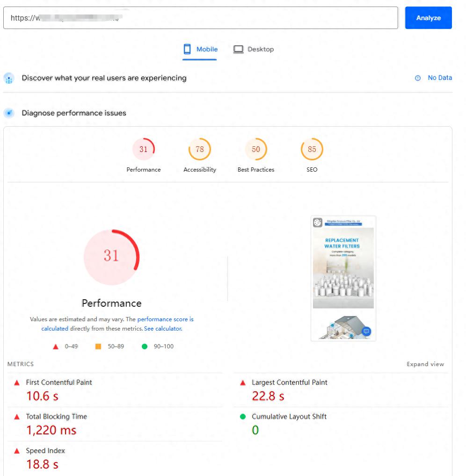Viewport: 466px width, 476px height.
Task: Click the diagnose performance issues icon
Action: pos(9,113)
